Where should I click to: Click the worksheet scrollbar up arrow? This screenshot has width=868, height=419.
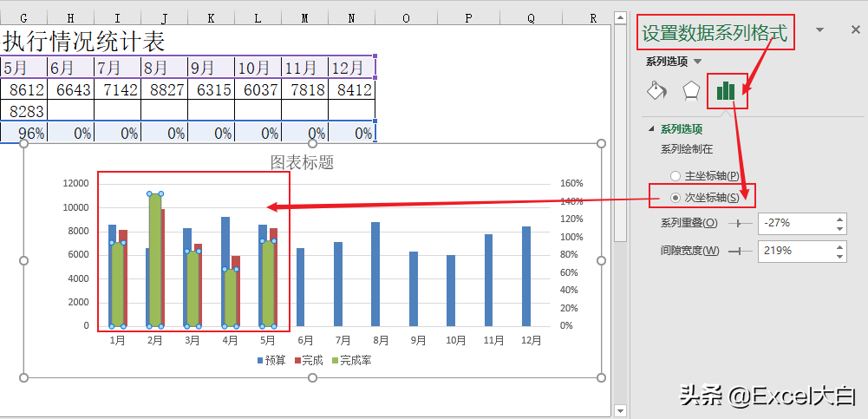pyautogui.click(x=620, y=18)
